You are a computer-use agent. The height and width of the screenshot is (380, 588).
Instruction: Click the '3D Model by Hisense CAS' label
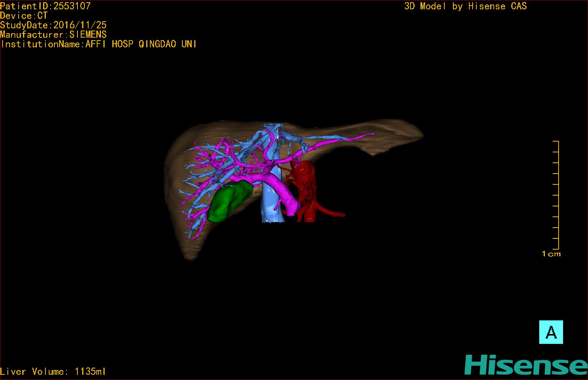[466, 6]
